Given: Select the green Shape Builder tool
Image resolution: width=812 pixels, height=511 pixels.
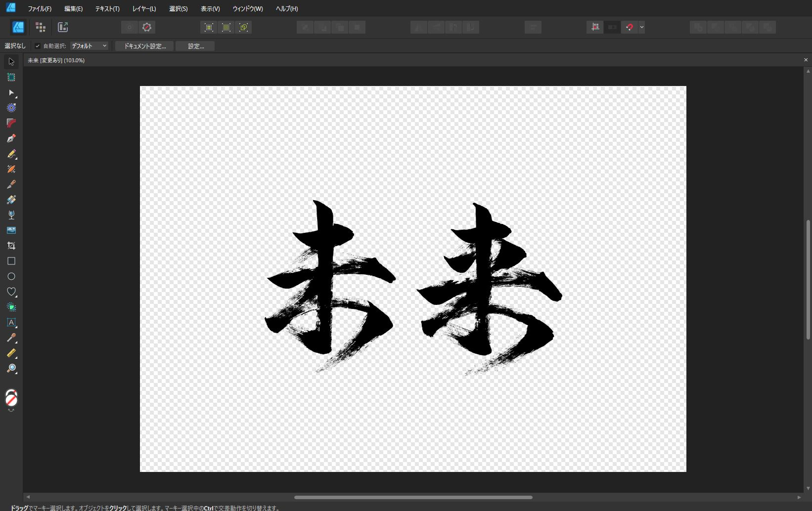Looking at the screenshot, I should pyautogui.click(x=11, y=307).
